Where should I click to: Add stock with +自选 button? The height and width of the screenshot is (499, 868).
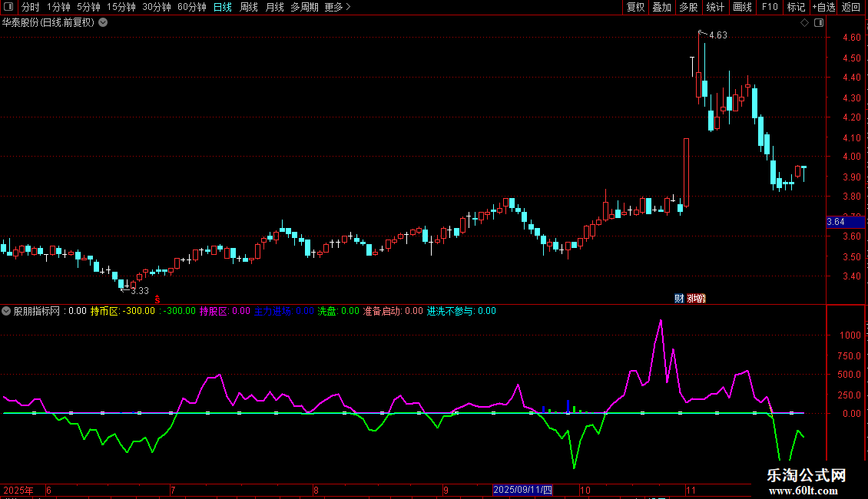(x=823, y=7)
